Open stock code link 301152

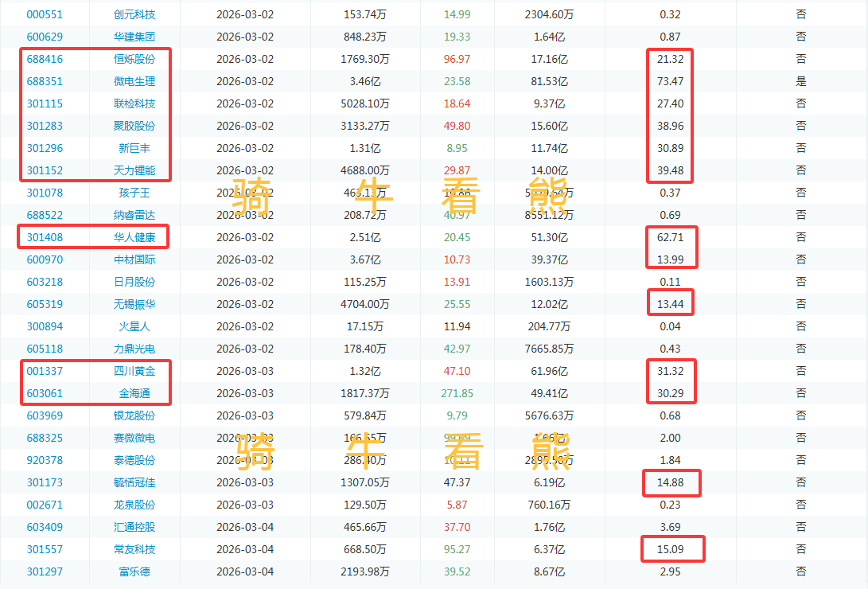(x=45, y=170)
